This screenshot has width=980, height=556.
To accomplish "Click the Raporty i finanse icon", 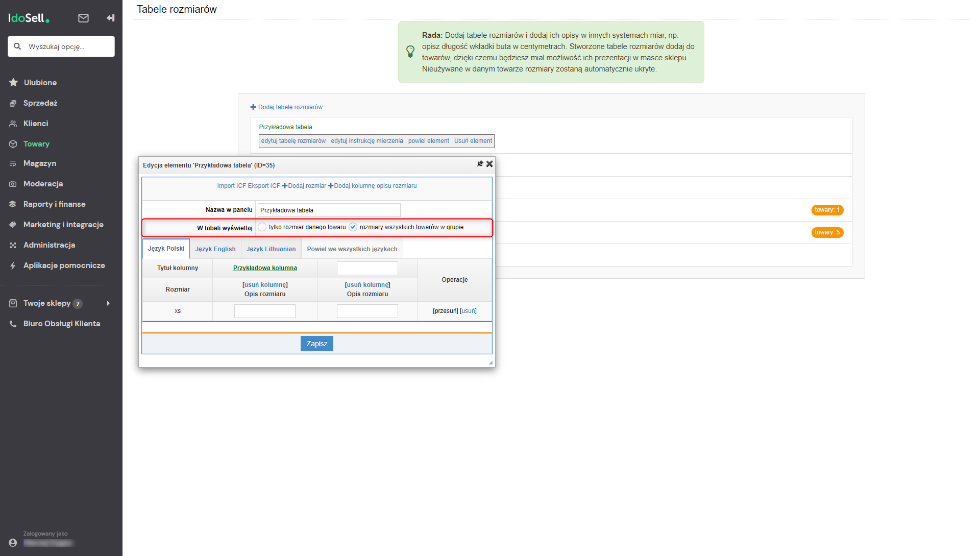I will point(13,204).
